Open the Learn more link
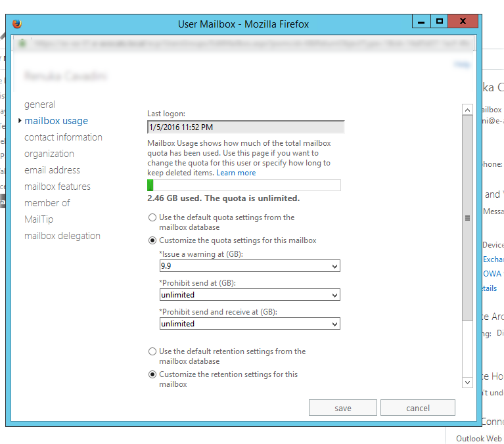Screen dimensions: 504x444 point(236,173)
